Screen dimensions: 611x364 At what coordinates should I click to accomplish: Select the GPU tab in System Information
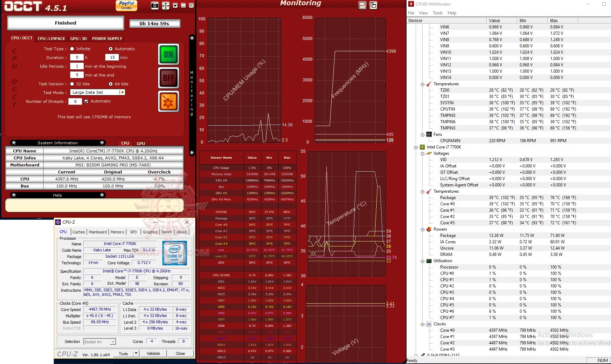tap(141, 143)
